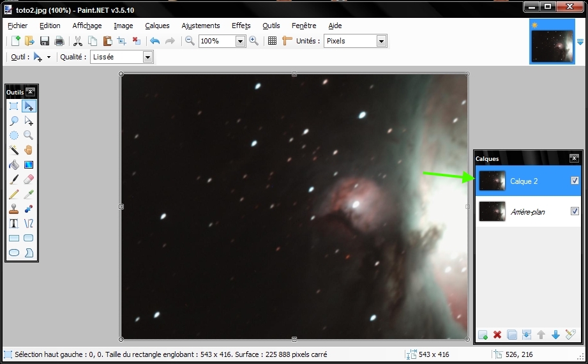
Task: Click the Open file toolbar icon
Action: coord(29,41)
